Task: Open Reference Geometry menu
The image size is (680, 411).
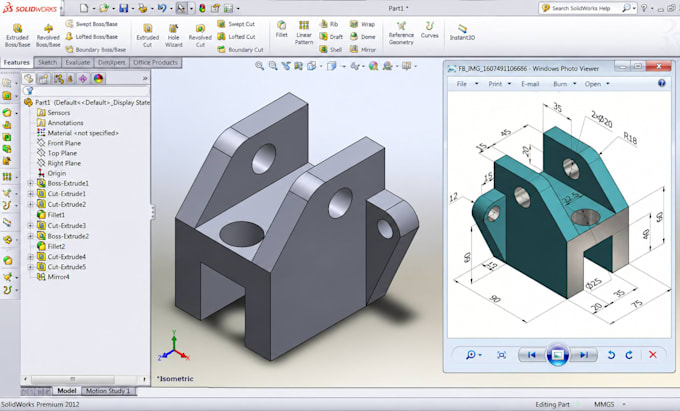Action: click(x=401, y=33)
